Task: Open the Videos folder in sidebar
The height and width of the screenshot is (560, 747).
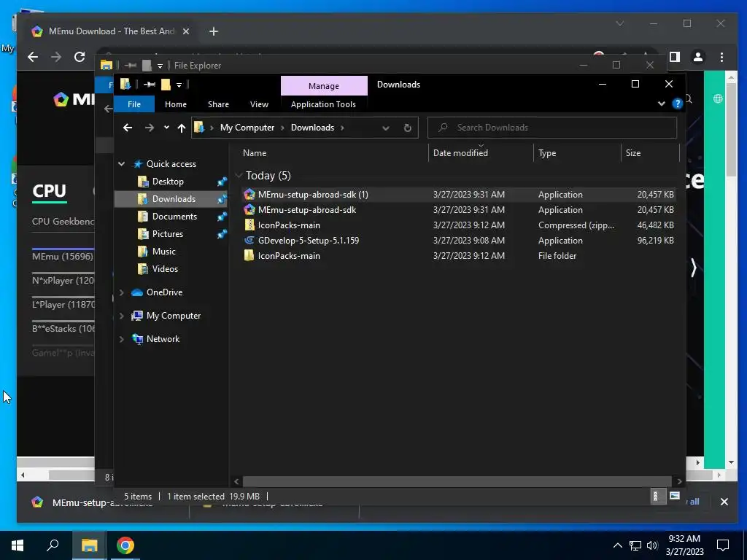Action: click(x=165, y=269)
